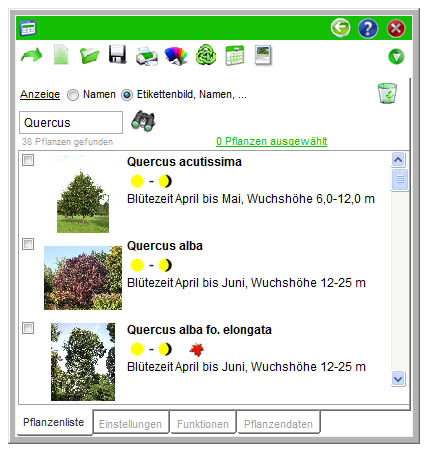Screen dimensions: 432x452
Task: Open the color palette icon
Action: click(176, 55)
